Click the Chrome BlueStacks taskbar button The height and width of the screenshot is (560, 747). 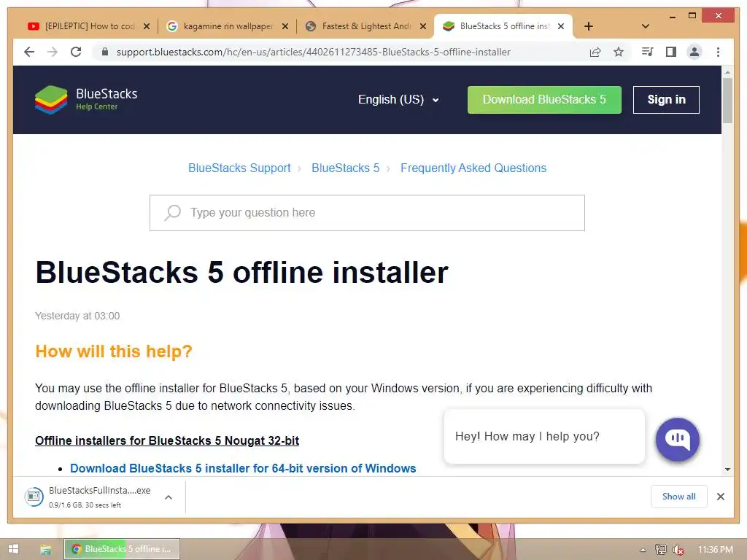(x=122, y=549)
